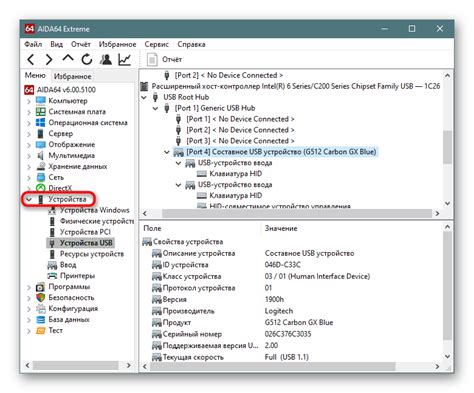
Task: Collapse the first USB-устройство ввода node
Action: (178, 163)
